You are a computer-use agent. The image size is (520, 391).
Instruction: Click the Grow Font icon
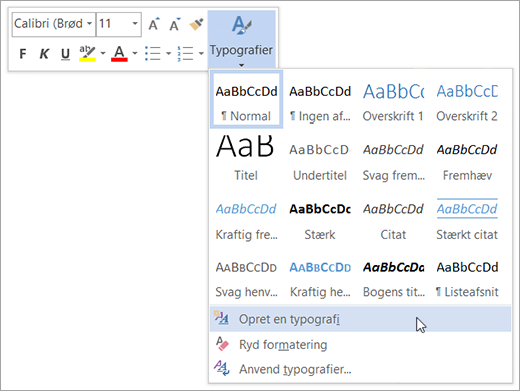154,24
